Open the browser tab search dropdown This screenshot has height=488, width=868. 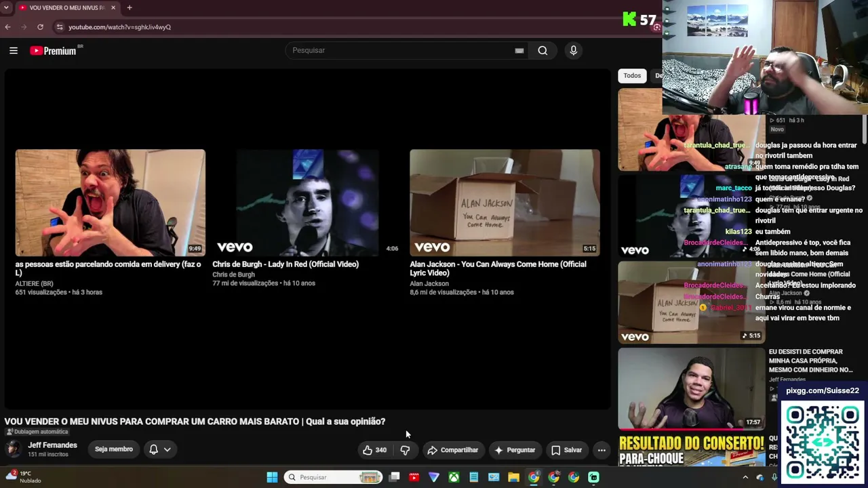coord(6,7)
